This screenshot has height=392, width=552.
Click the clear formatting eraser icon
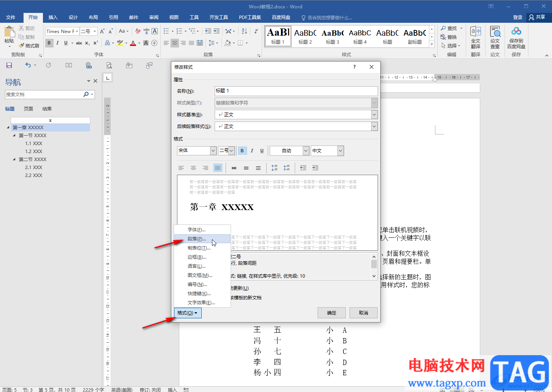(x=138, y=31)
